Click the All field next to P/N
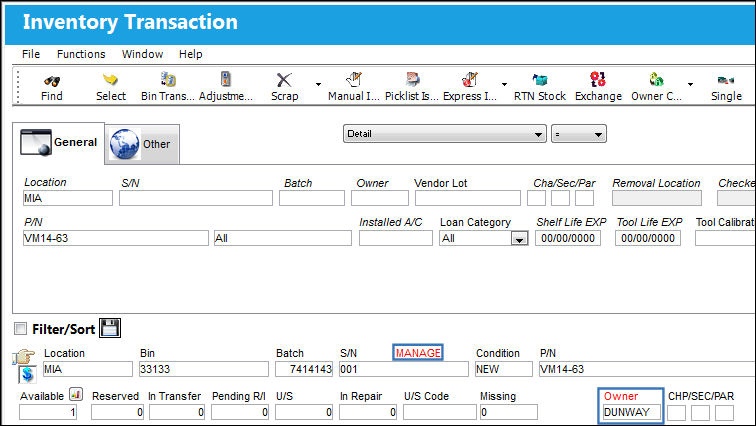Screen dimensions: 756x426 pyautogui.click(x=283, y=238)
